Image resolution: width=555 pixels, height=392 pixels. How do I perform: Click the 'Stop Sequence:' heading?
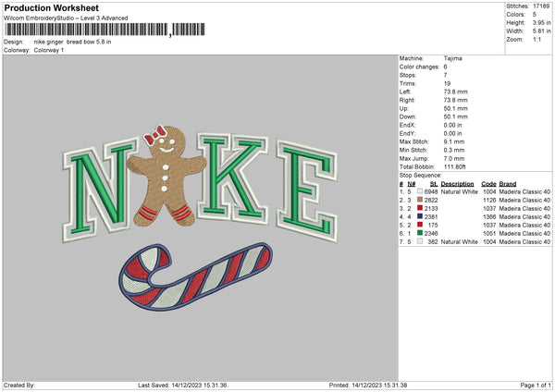click(421, 176)
